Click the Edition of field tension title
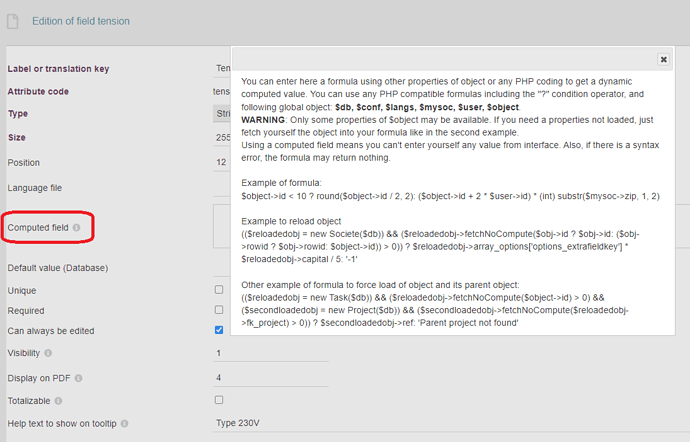 click(81, 21)
